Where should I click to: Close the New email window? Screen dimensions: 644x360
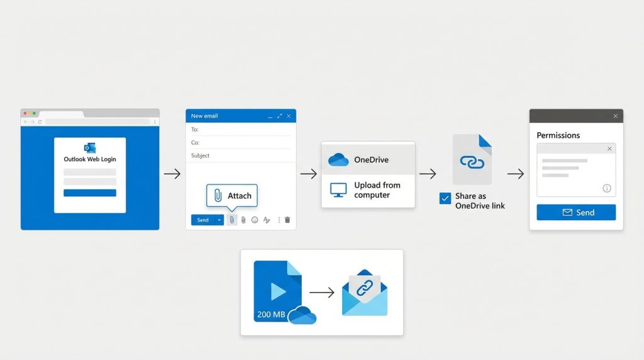click(x=289, y=116)
